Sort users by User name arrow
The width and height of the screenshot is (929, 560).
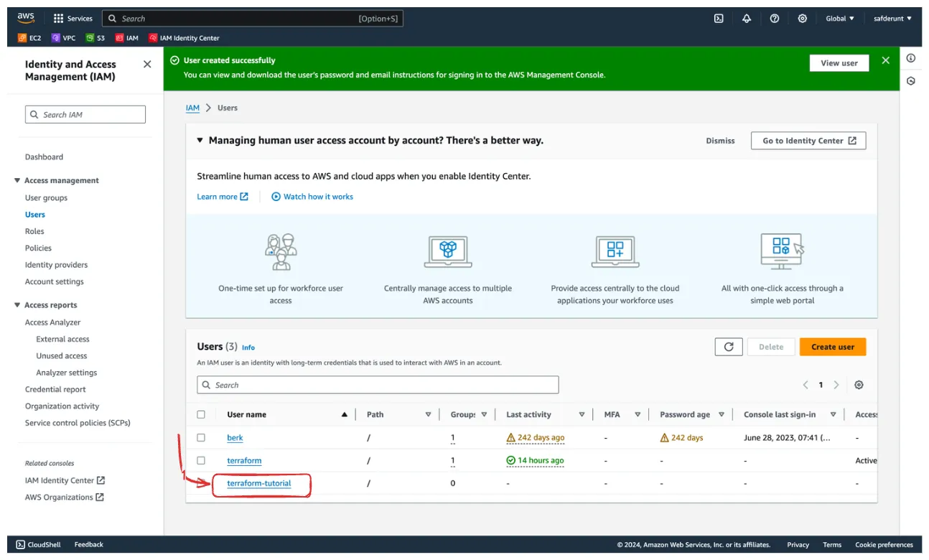pos(345,414)
